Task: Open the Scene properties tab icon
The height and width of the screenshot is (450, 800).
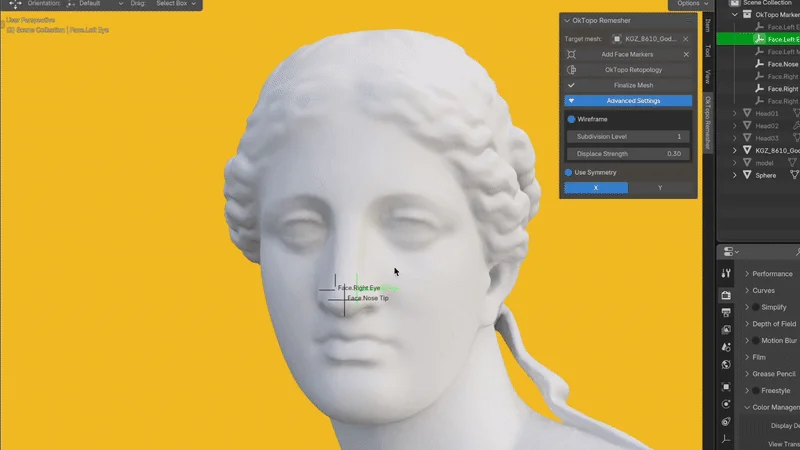Action: pos(726,347)
